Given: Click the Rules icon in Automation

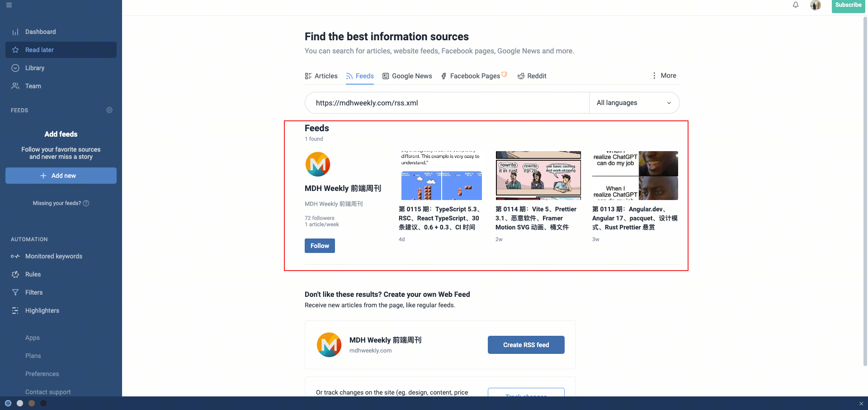Looking at the screenshot, I should click(x=15, y=274).
